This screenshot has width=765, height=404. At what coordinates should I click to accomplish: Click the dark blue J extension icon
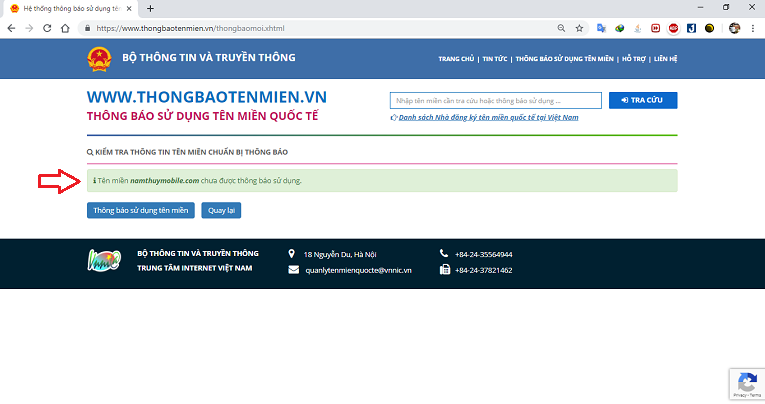(x=691, y=28)
